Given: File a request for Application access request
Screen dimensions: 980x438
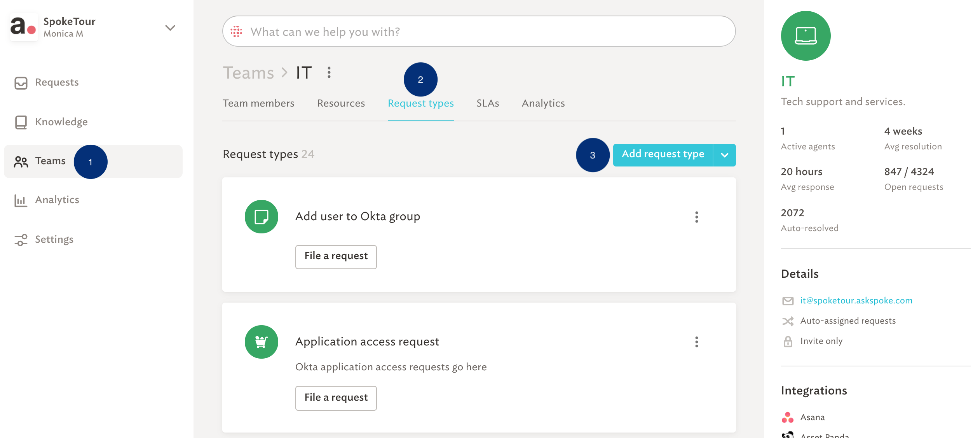Looking at the screenshot, I should click(336, 398).
